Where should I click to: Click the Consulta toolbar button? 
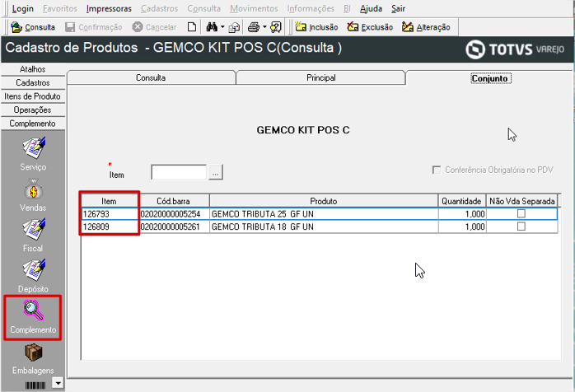(33, 27)
